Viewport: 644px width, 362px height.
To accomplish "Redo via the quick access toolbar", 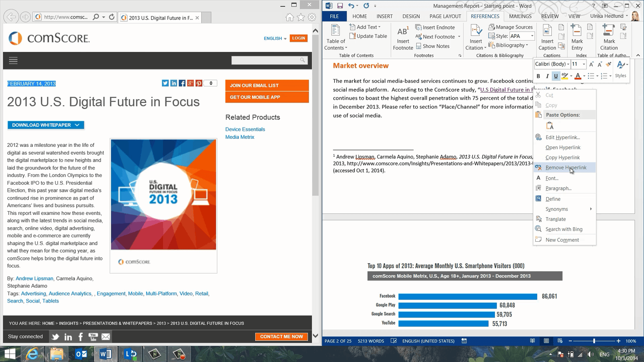I will 366,6.
